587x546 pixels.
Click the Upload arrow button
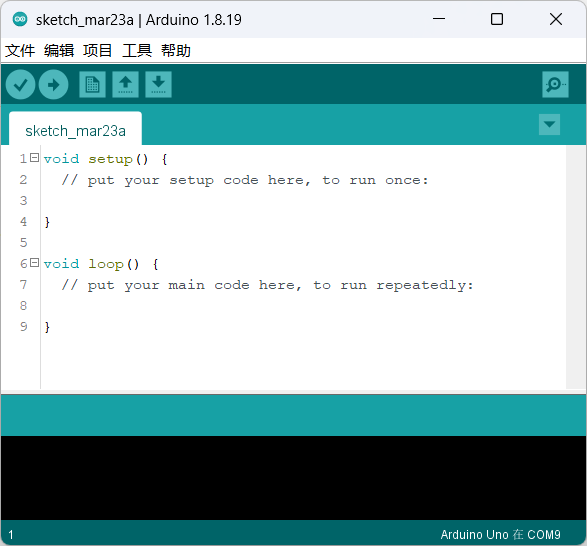pyautogui.click(x=54, y=85)
